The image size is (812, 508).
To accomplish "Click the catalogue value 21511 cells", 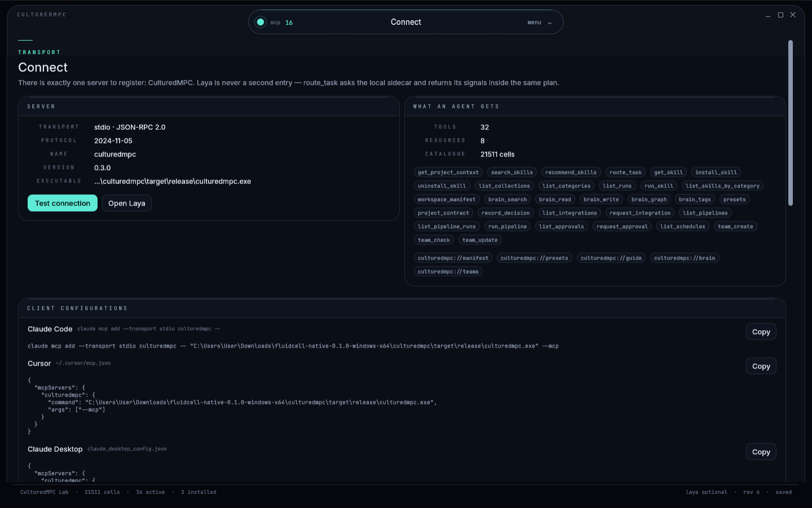I will click(x=497, y=154).
